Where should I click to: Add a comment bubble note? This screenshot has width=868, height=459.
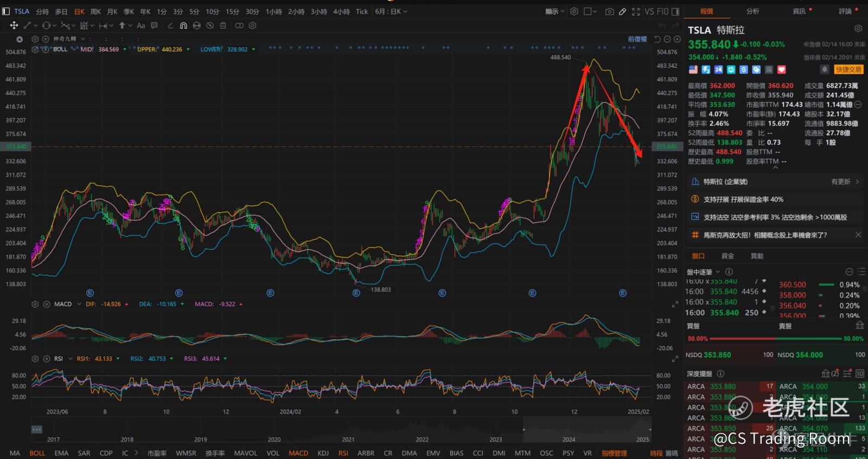coord(154,25)
